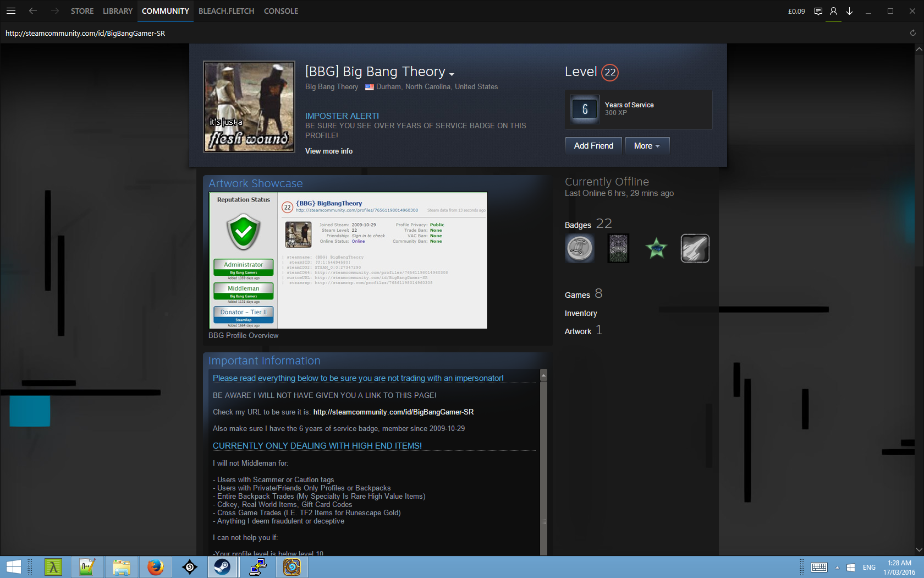Launch Firefox from the taskbar
Screen dimensions: 924x578
coord(156,566)
